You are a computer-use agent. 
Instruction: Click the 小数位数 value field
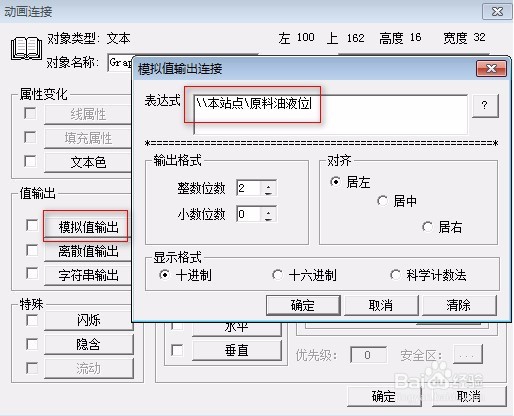248,214
